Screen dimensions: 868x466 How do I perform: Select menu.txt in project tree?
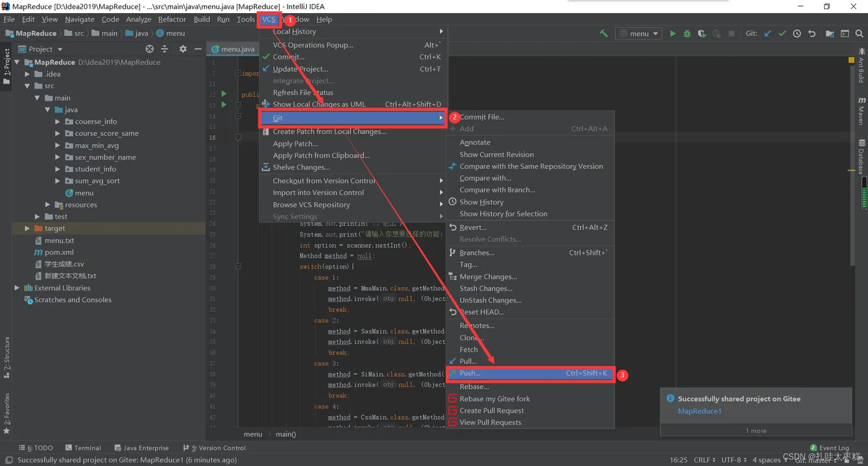click(x=59, y=240)
